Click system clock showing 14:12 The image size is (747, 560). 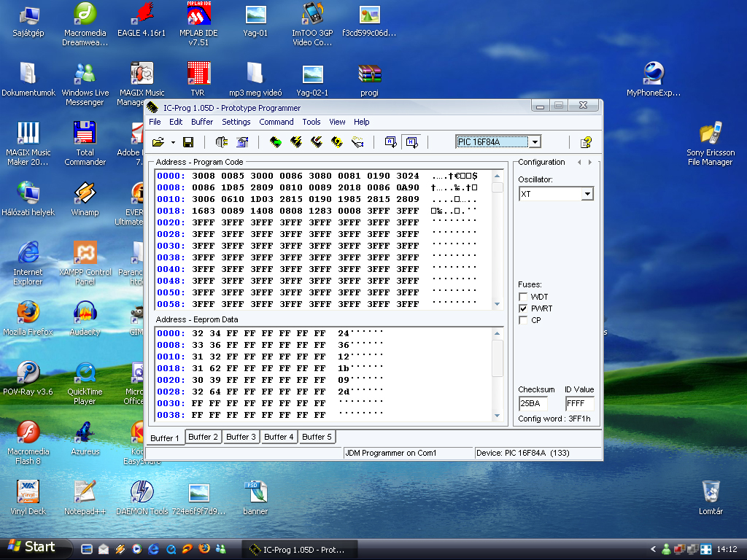727,549
